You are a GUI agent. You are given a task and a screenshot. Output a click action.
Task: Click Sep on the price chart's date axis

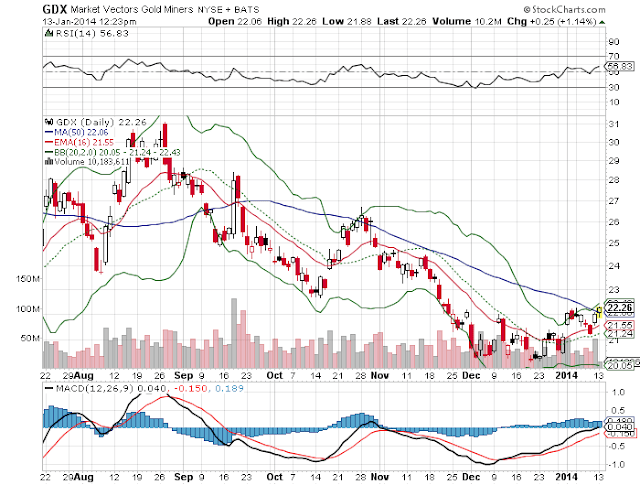pyautogui.click(x=183, y=375)
